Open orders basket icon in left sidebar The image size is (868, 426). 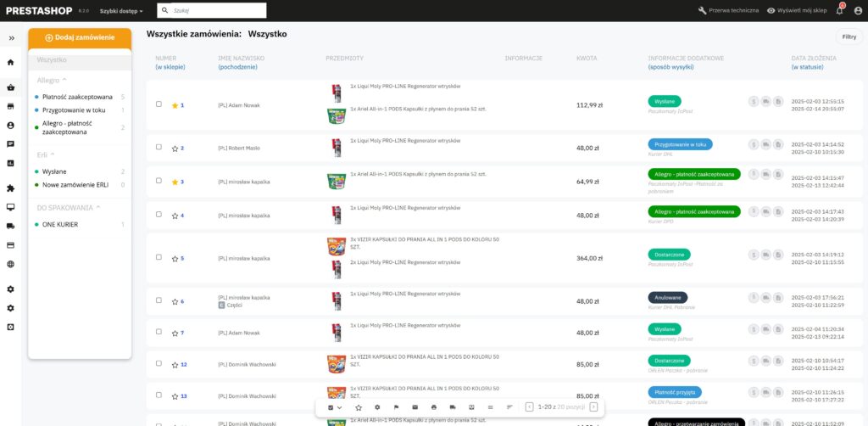point(11,87)
